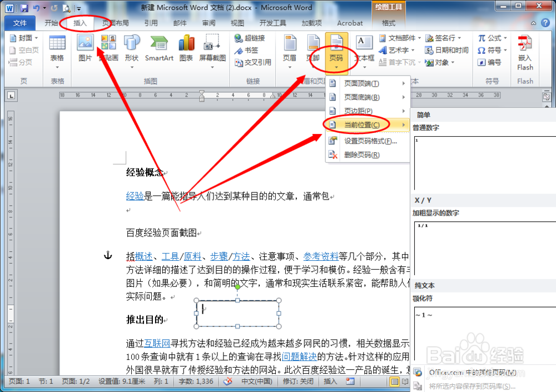Expand the Page Number dropdown arrow
556x392 pixels.
(336, 67)
